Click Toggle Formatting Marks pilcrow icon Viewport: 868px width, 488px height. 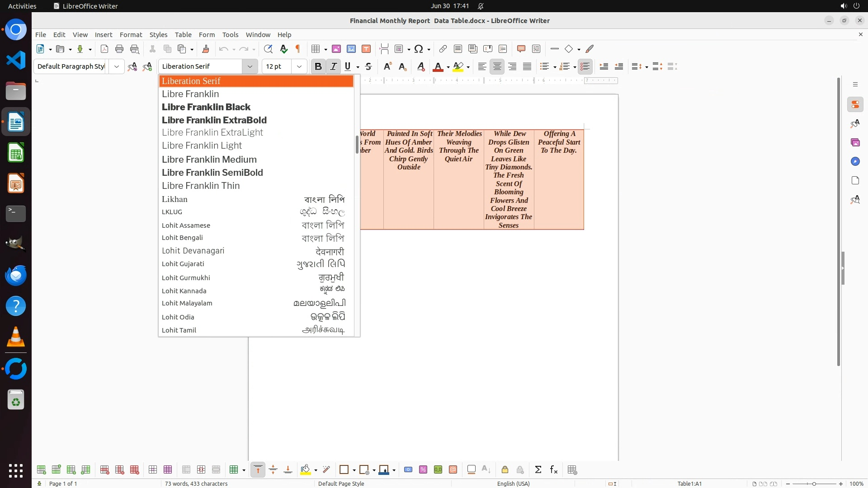point(298,49)
